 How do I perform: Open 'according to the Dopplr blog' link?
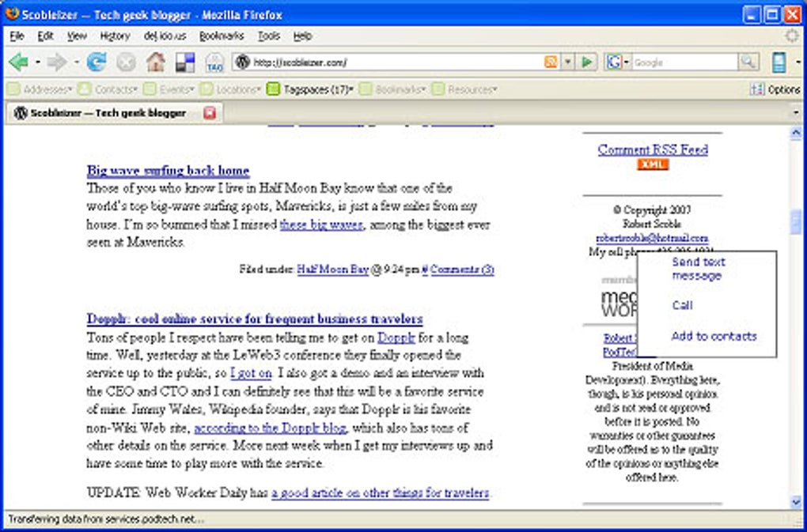(x=271, y=428)
